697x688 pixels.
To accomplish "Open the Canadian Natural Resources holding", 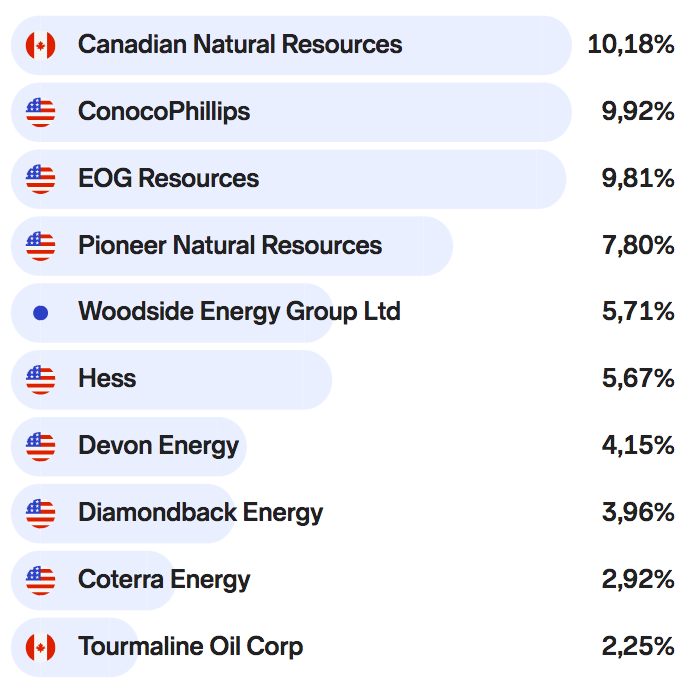I will pos(240,45).
